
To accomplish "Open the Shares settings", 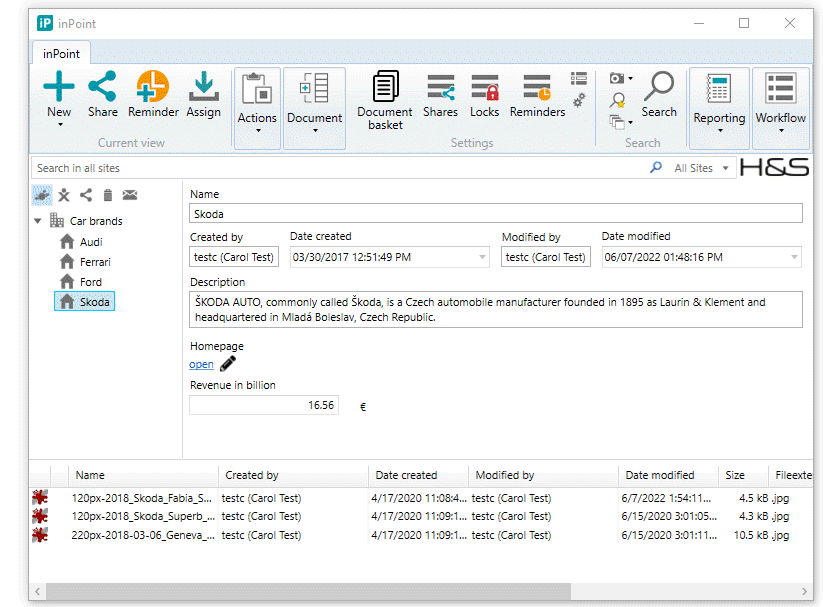I will (440, 88).
